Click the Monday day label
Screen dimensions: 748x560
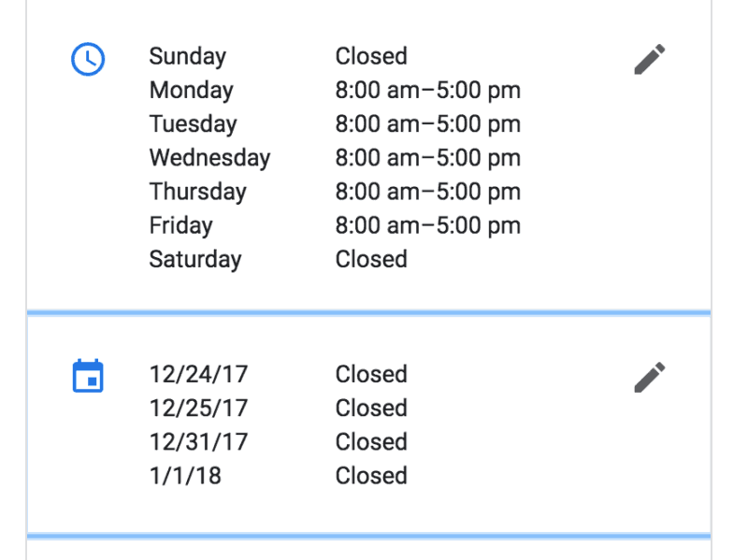click(192, 90)
